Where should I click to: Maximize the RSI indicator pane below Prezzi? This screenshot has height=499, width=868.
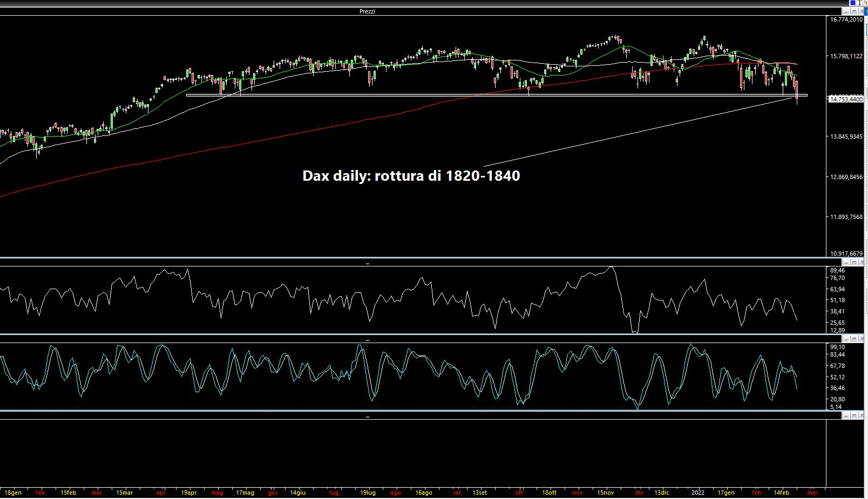(x=854, y=262)
